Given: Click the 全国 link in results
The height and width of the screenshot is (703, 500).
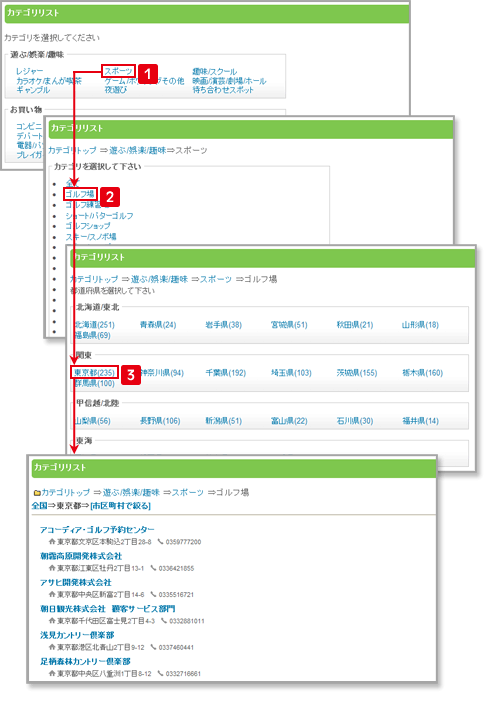Looking at the screenshot, I should click(x=39, y=505).
